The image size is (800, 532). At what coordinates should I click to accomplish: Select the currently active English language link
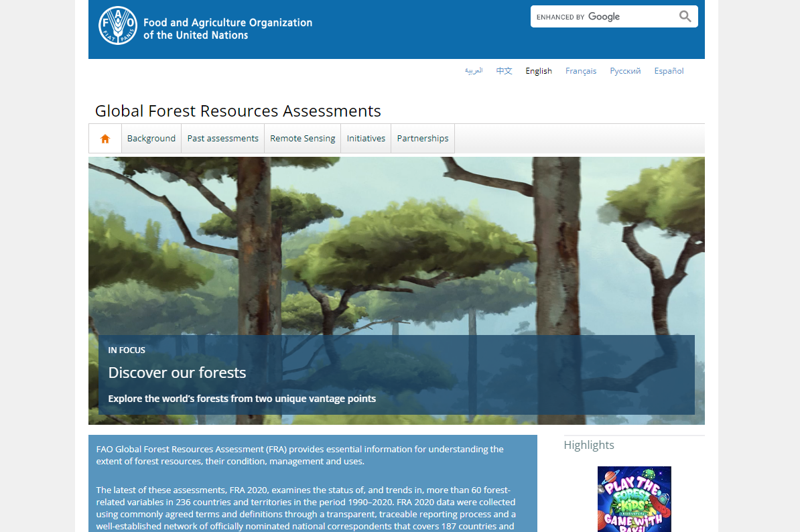(539, 70)
